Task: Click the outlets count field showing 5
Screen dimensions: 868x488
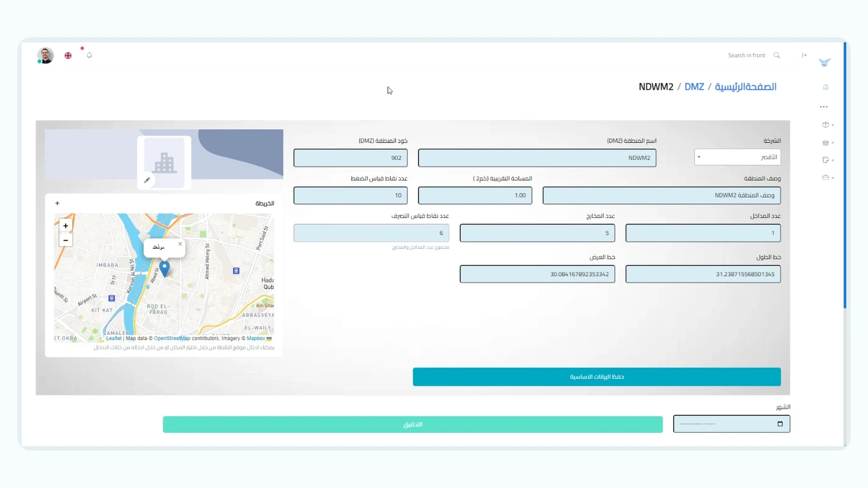Action: 537,233
